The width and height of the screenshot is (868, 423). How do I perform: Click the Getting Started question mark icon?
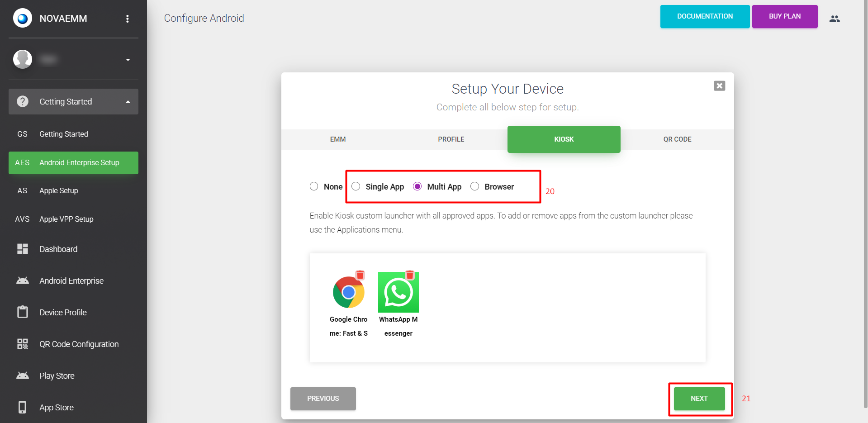point(23,101)
